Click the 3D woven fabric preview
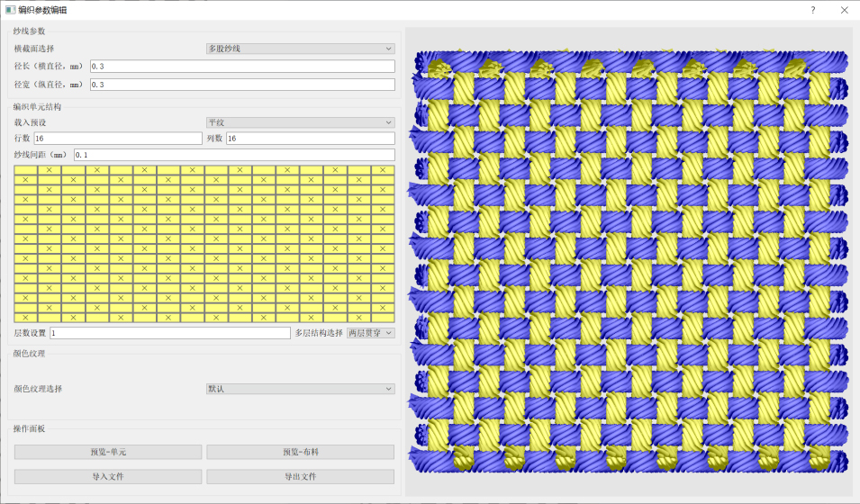 coord(629,261)
